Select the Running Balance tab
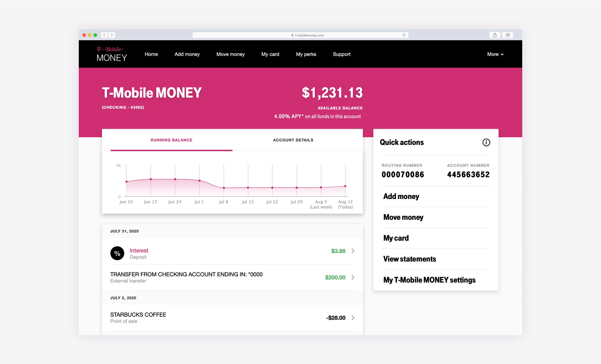This screenshot has width=601, height=364. click(x=171, y=140)
